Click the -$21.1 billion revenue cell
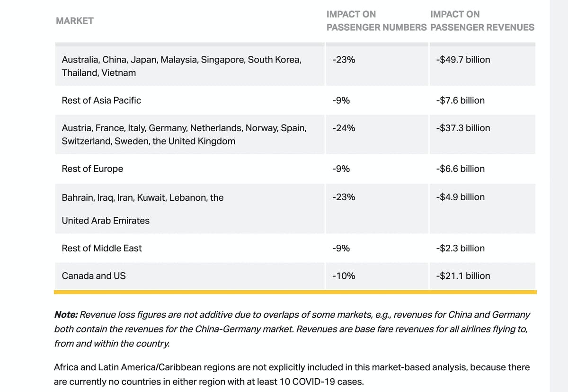 coord(463,276)
